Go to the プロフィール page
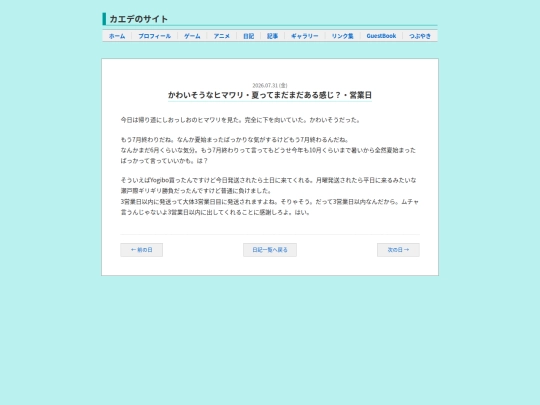540x405 pixels. tap(155, 36)
